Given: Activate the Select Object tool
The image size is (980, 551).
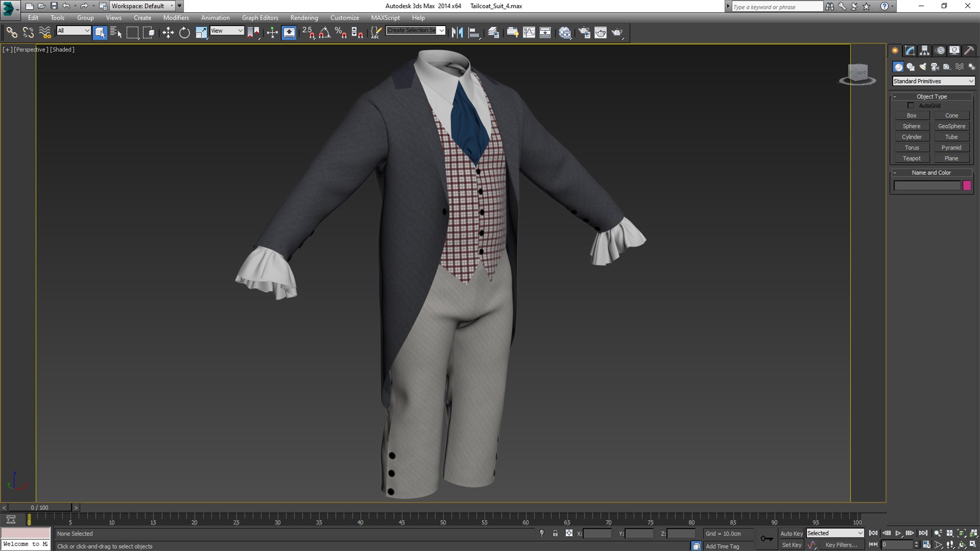Looking at the screenshot, I should pos(100,33).
